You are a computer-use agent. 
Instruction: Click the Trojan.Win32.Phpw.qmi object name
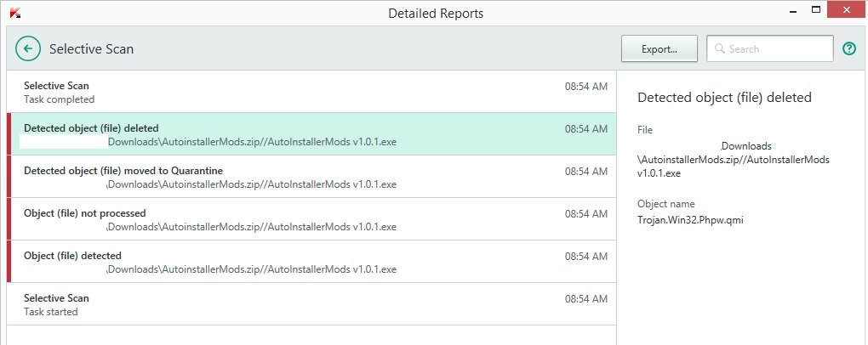click(690, 220)
